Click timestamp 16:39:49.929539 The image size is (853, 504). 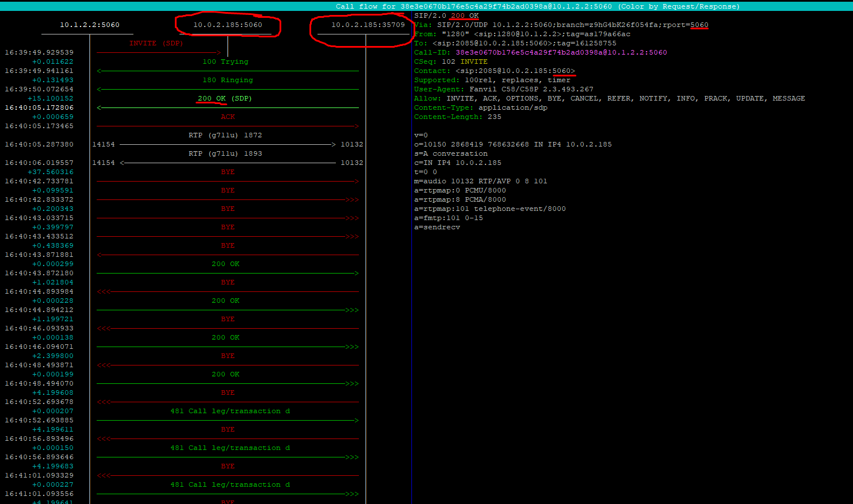pyautogui.click(x=39, y=53)
